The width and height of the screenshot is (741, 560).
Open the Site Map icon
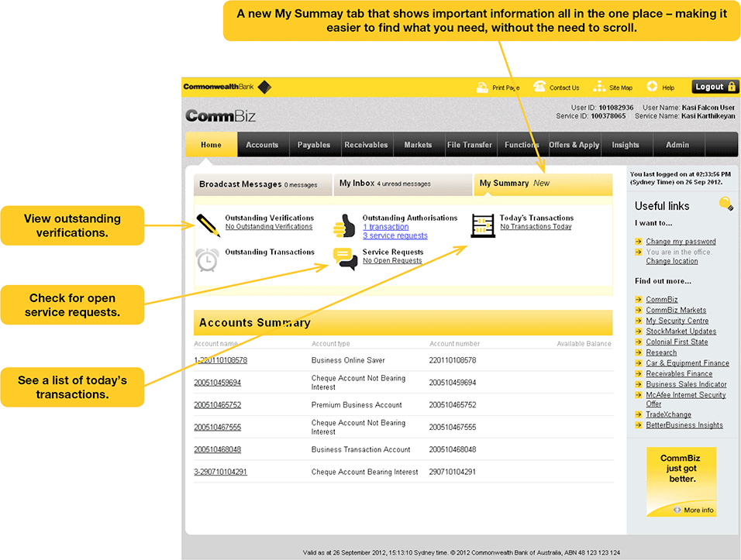pyautogui.click(x=598, y=87)
